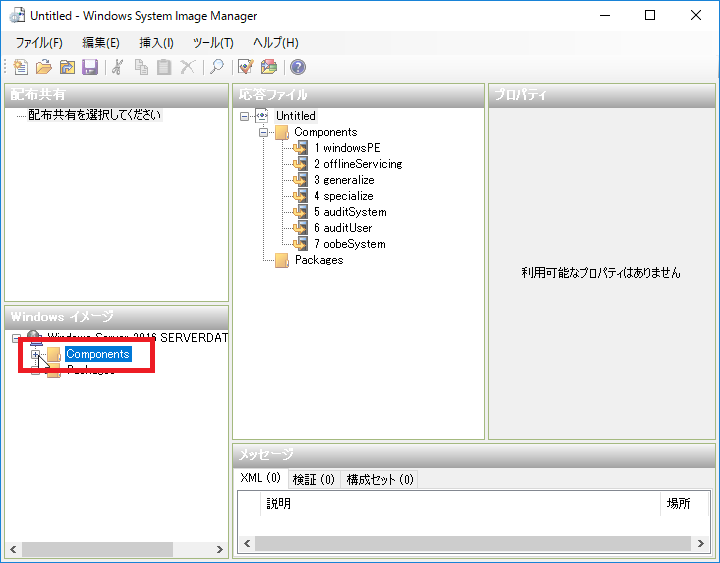The height and width of the screenshot is (563, 720).
Task: Select 6 auditUser pass label
Action: point(343,228)
